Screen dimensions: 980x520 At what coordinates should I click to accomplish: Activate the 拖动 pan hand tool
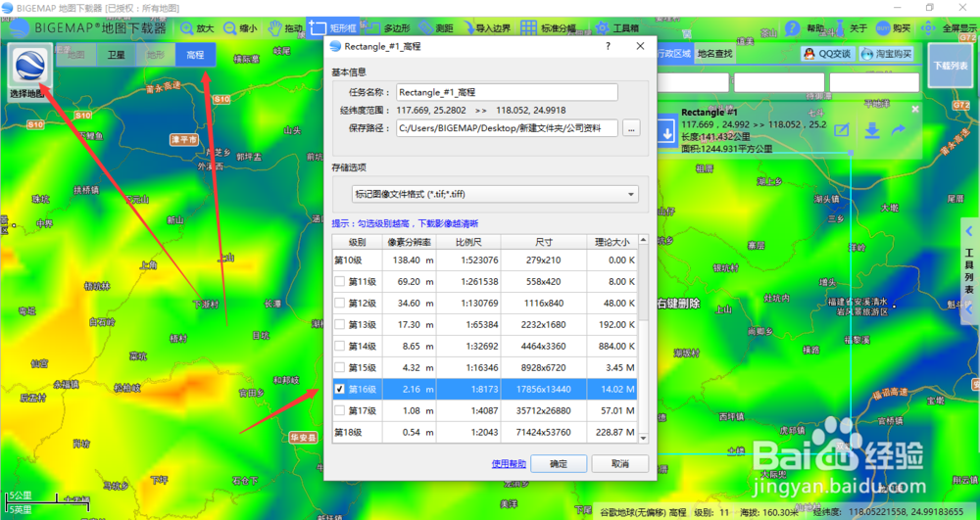285,28
